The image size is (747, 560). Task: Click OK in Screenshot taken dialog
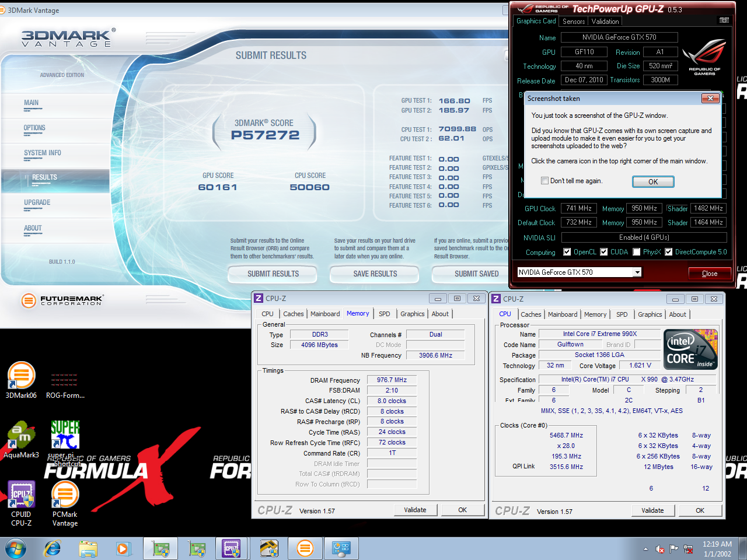(x=653, y=182)
